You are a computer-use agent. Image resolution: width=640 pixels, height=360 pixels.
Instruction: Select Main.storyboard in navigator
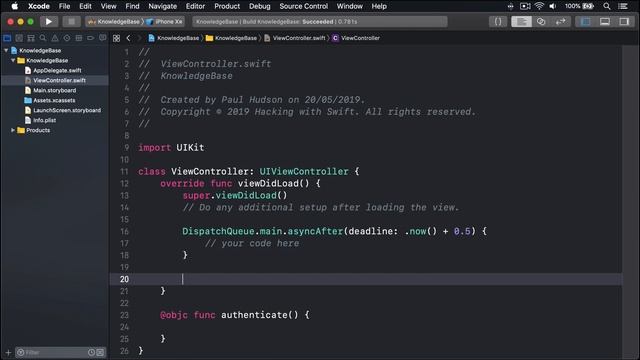click(55, 90)
